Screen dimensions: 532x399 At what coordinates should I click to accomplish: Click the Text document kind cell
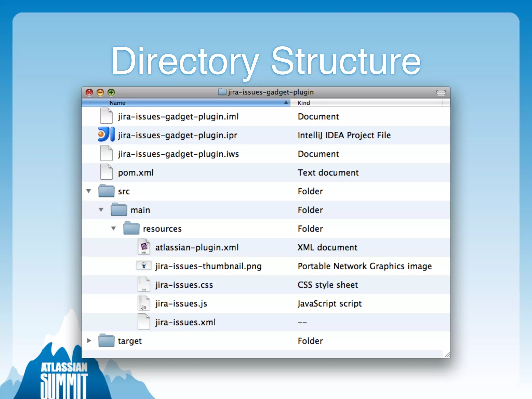[328, 173]
